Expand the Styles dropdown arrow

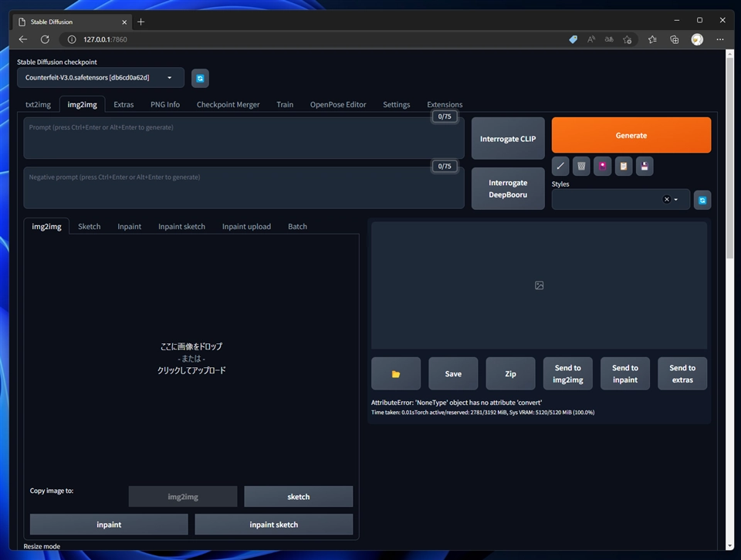[x=676, y=200]
